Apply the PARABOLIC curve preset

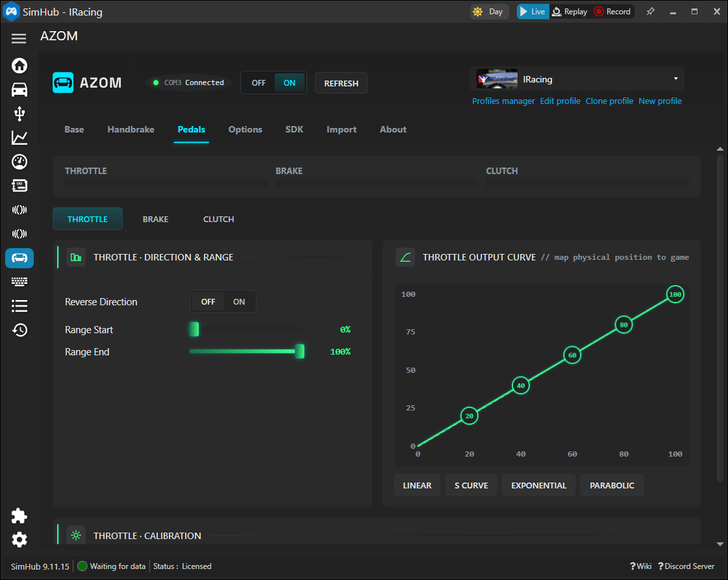point(612,485)
